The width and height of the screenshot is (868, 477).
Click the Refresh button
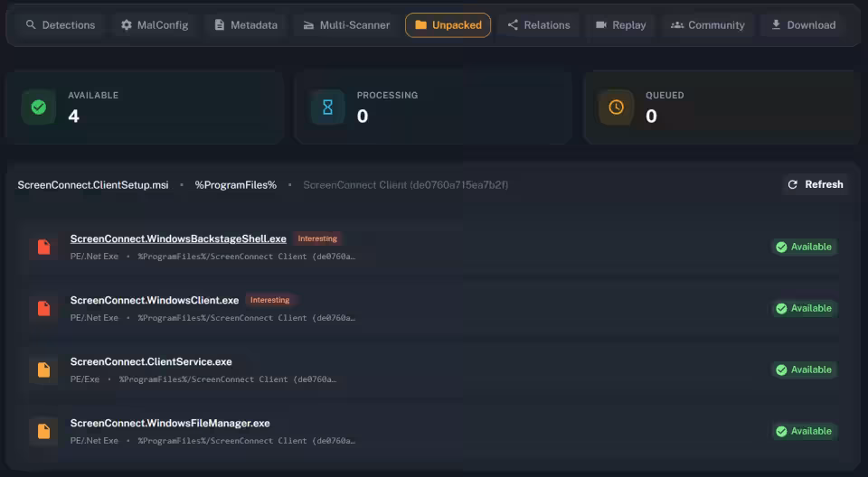click(x=816, y=184)
